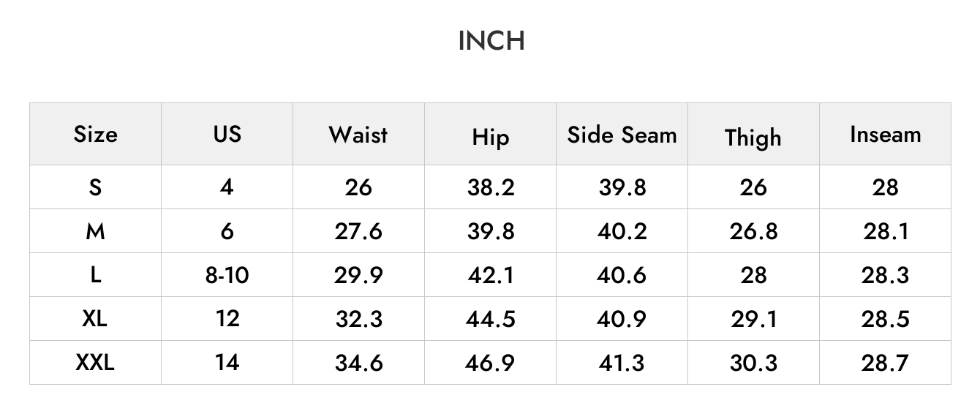Click the 30.3 thigh measurement cell
The width and height of the screenshot is (980, 395).
click(x=753, y=363)
